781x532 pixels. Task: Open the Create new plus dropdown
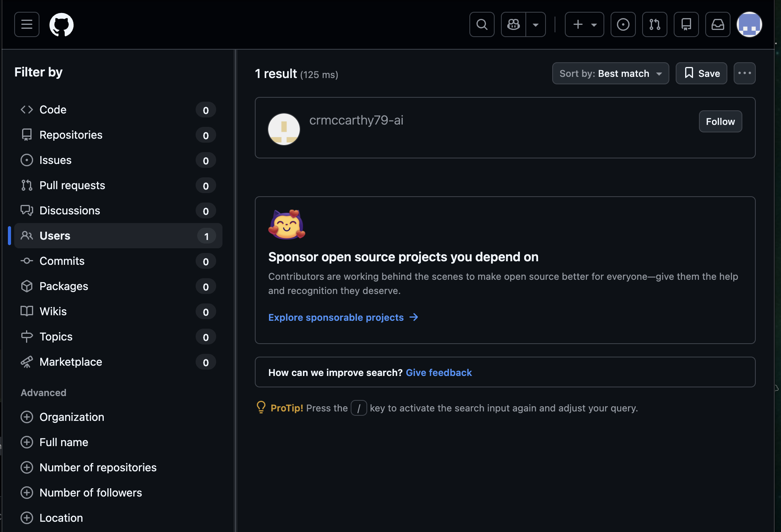click(x=585, y=24)
